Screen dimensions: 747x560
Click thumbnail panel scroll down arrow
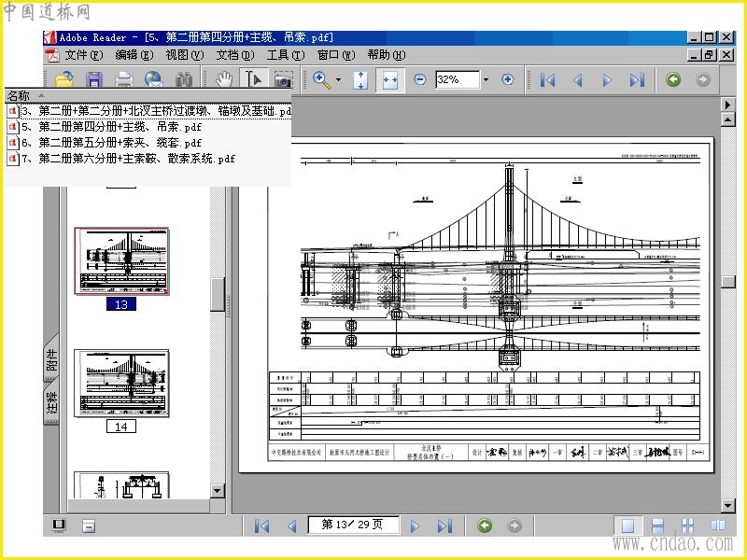218,491
